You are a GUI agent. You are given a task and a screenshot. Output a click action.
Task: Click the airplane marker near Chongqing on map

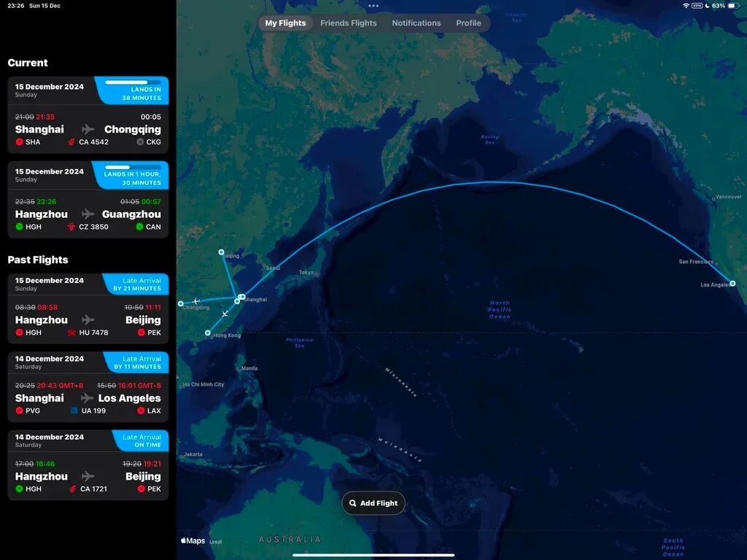click(x=196, y=301)
